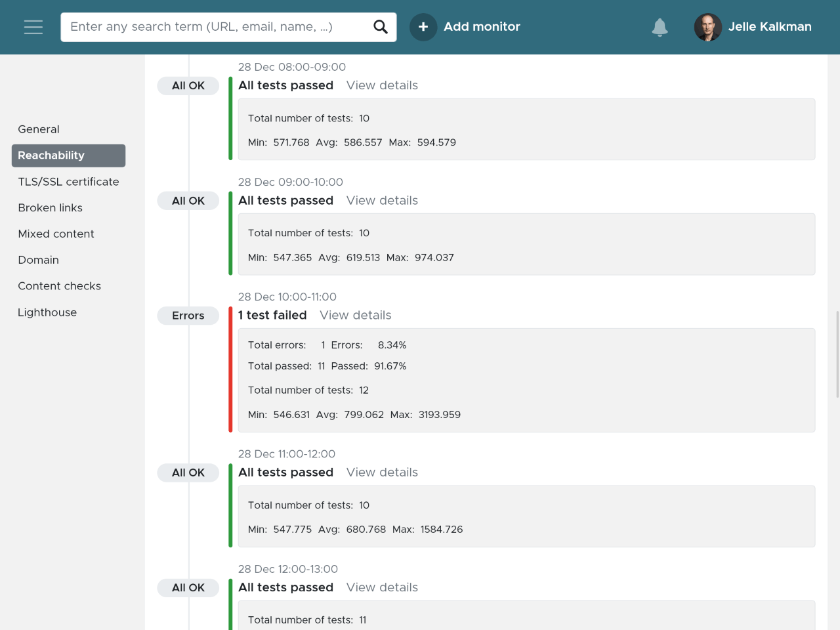Click the search magnifier icon
840x630 pixels.
click(381, 27)
